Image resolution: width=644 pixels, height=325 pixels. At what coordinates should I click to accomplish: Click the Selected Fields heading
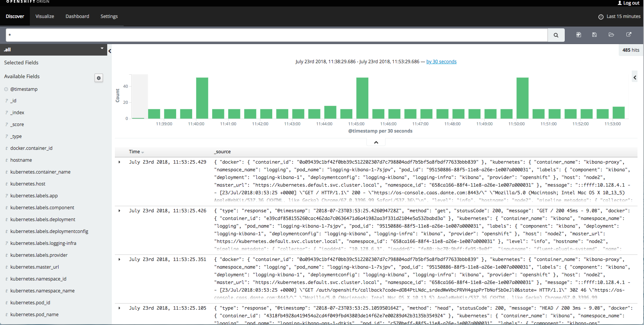pos(21,63)
